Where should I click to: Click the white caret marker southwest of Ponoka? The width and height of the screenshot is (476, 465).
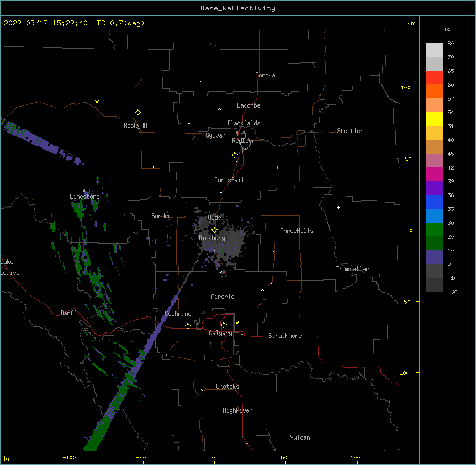point(202,81)
